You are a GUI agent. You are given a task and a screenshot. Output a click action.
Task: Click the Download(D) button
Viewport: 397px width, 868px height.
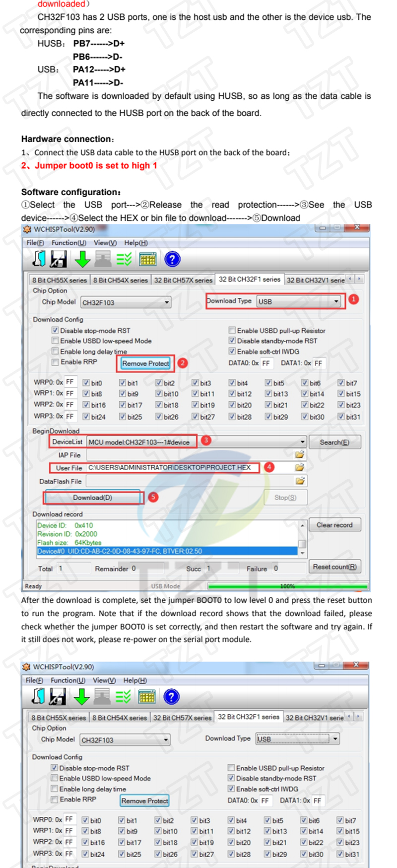pos(93,498)
